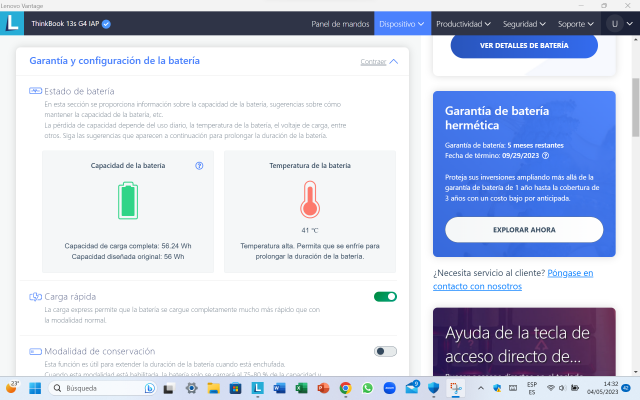Open WhatsApp from the taskbar
640x400 pixels.
[x=367, y=388]
